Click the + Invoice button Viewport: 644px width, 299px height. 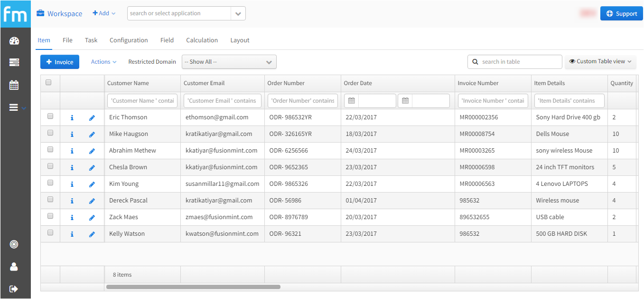tap(60, 62)
